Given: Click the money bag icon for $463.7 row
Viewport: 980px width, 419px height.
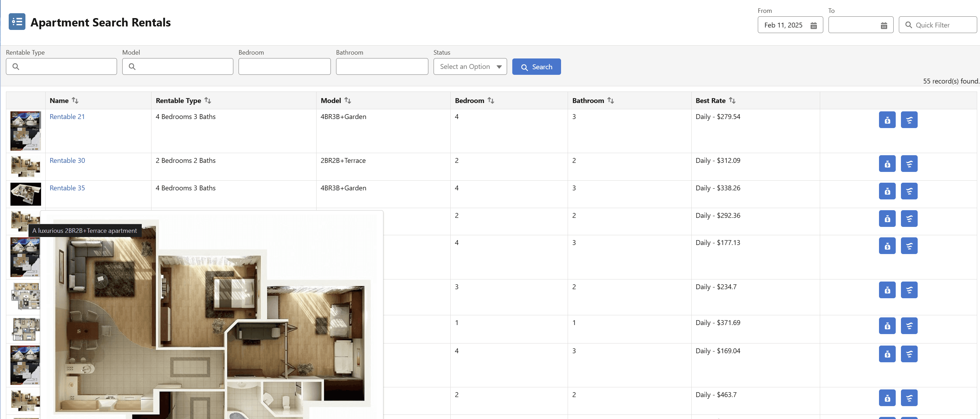Looking at the screenshot, I should pyautogui.click(x=887, y=398).
